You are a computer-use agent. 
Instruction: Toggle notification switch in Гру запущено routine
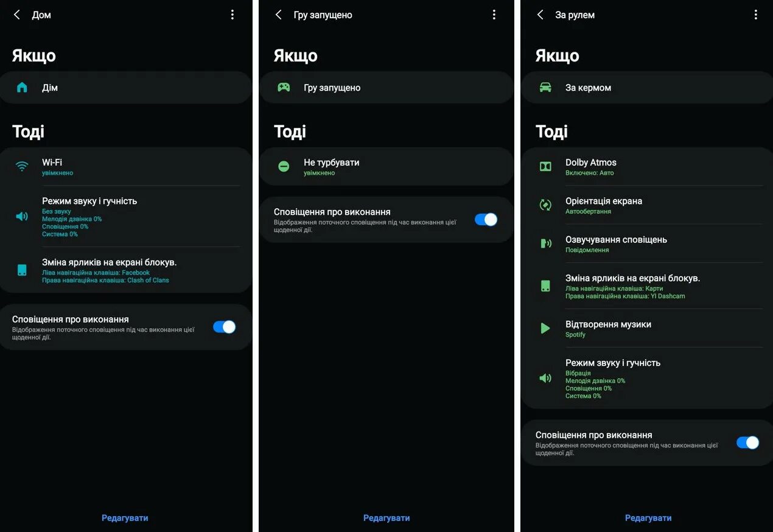point(486,220)
